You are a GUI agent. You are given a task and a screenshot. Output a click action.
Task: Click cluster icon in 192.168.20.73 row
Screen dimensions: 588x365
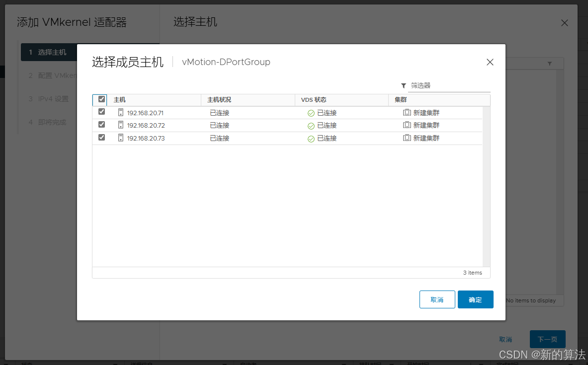coord(407,138)
